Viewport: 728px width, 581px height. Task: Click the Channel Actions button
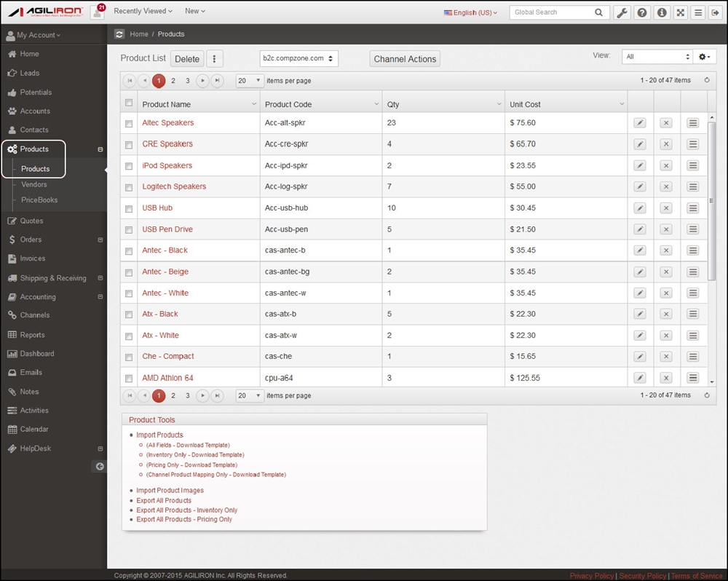[x=405, y=59]
